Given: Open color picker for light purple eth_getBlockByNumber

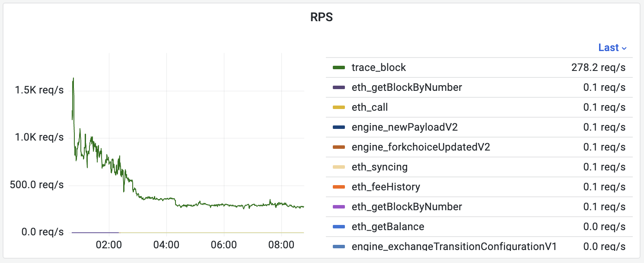Looking at the screenshot, I should click(x=339, y=207).
